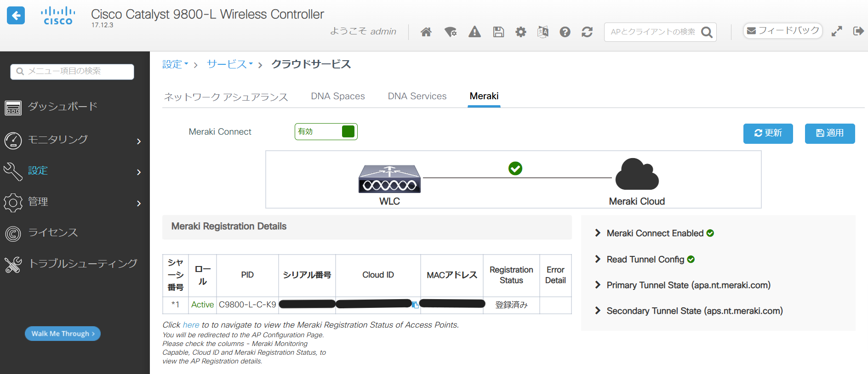The width and height of the screenshot is (868, 374).
Task: Log out using the exit icon
Action: point(858,31)
